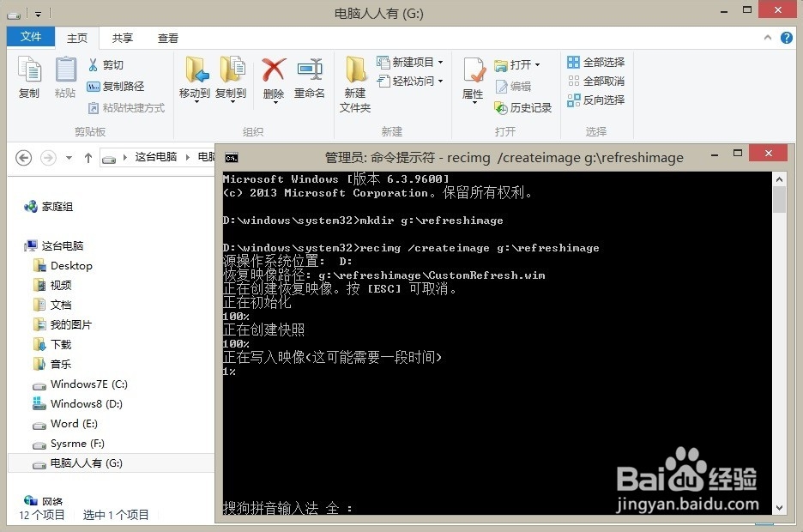803x532 pixels.
Task: Expand breadcrumb arrow after 这台电脑
Action: tap(187, 157)
